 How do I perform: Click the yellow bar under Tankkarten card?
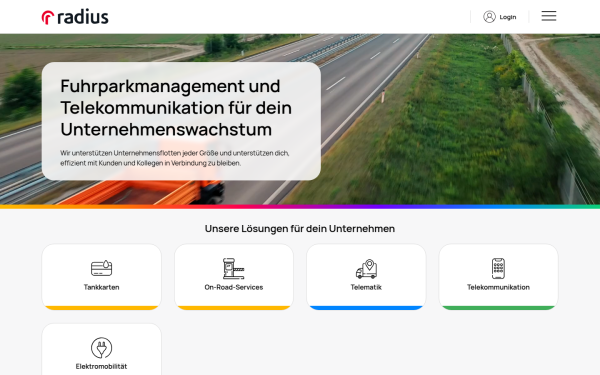101,308
